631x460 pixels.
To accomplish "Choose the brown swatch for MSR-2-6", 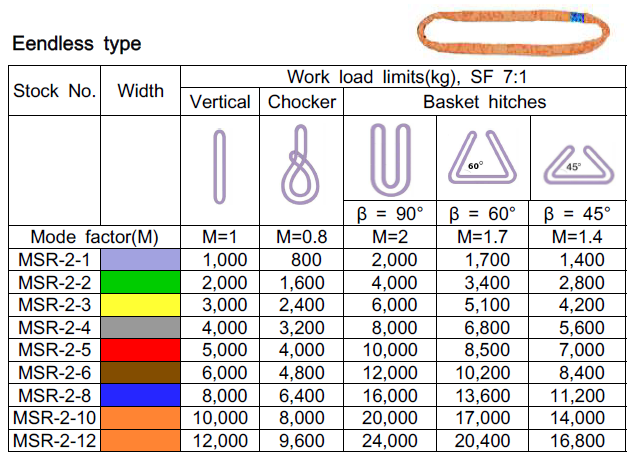I will click(x=141, y=373).
